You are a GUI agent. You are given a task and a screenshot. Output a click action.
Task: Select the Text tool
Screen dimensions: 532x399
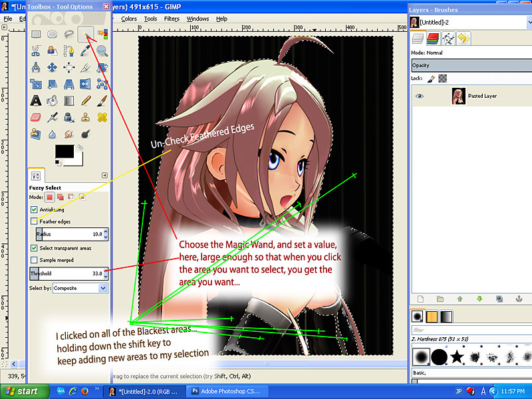pyautogui.click(x=35, y=101)
